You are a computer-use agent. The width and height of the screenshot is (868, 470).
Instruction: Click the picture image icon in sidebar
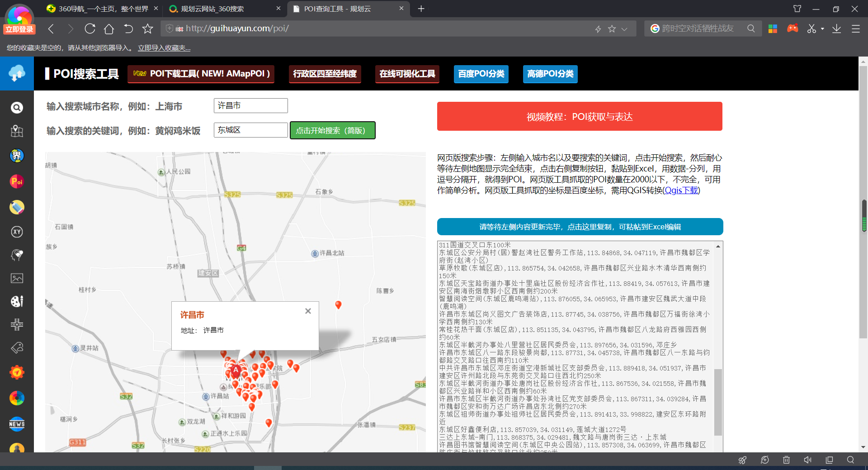(17, 278)
